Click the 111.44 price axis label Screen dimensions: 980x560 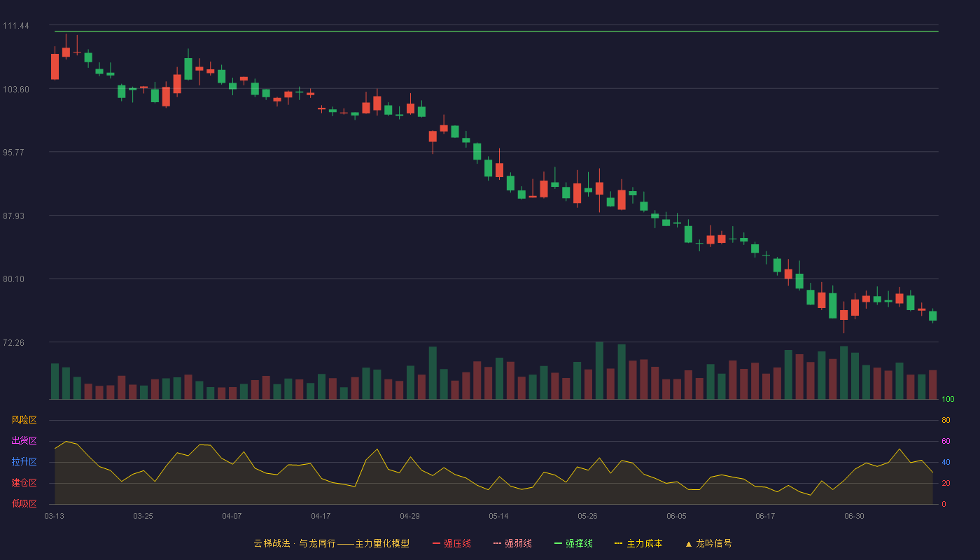coord(16,26)
